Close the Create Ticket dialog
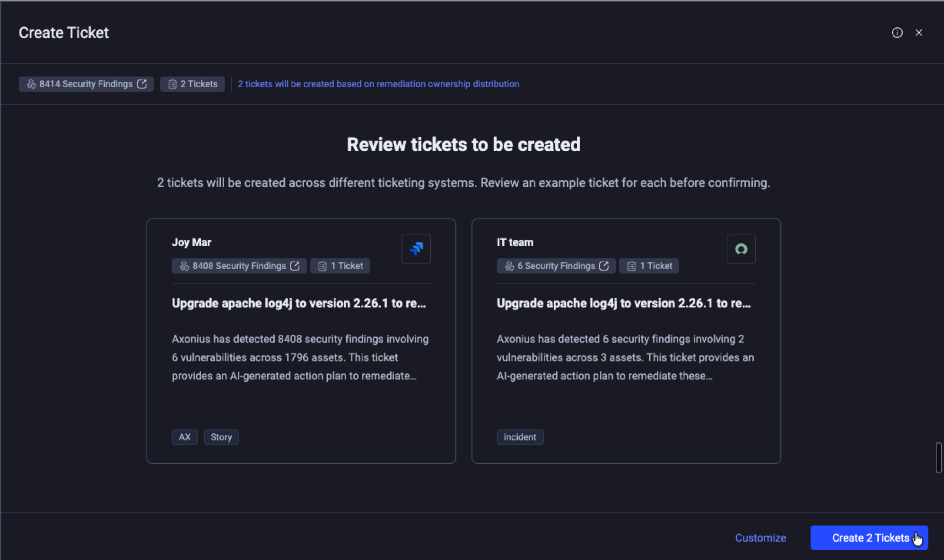The image size is (944, 560). pyautogui.click(x=919, y=33)
